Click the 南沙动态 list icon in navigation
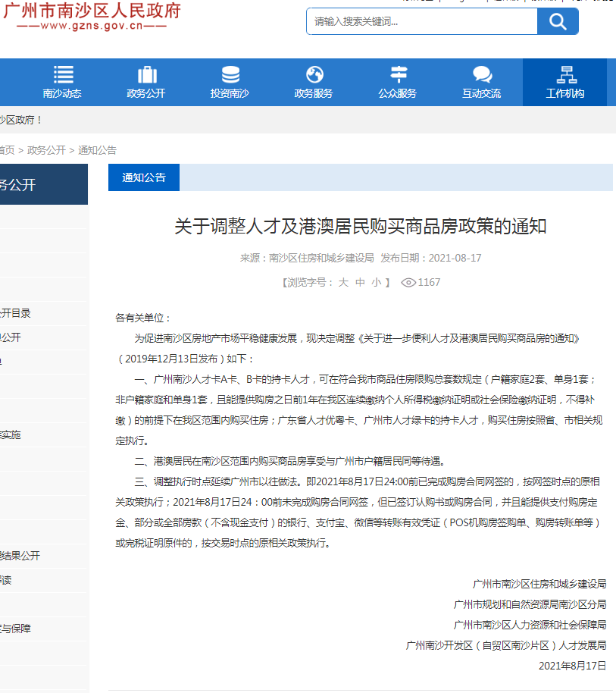The height and width of the screenshot is (693, 616). tap(63, 74)
